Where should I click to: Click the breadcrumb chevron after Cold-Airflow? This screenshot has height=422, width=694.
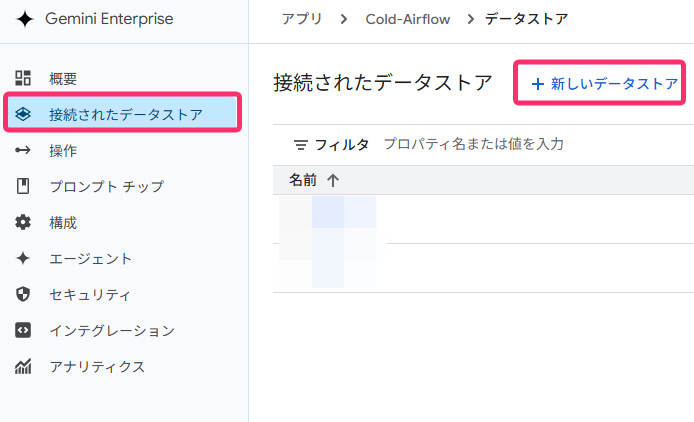[470, 19]
